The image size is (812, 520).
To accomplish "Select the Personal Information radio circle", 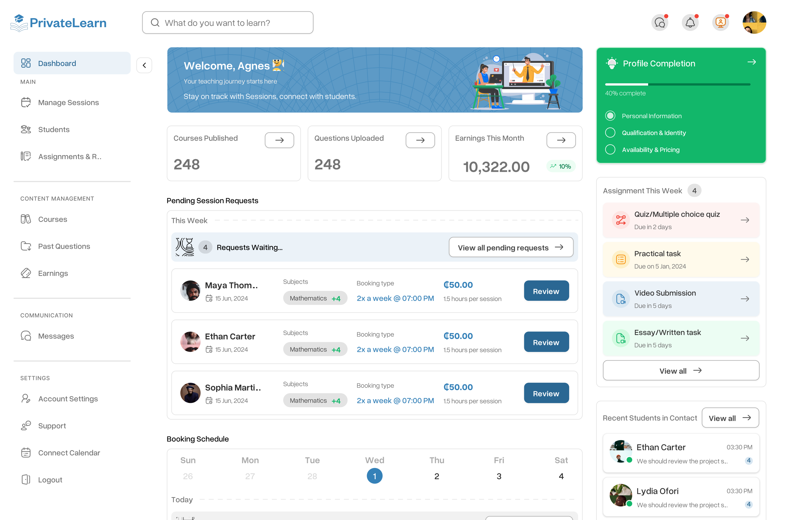I will [x=610, y=116].
